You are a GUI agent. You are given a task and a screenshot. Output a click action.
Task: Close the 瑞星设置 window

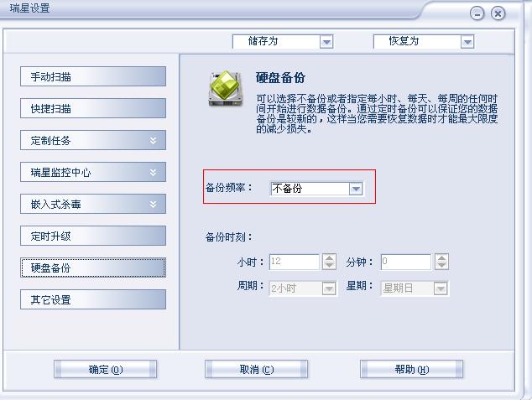coord(498,13)
